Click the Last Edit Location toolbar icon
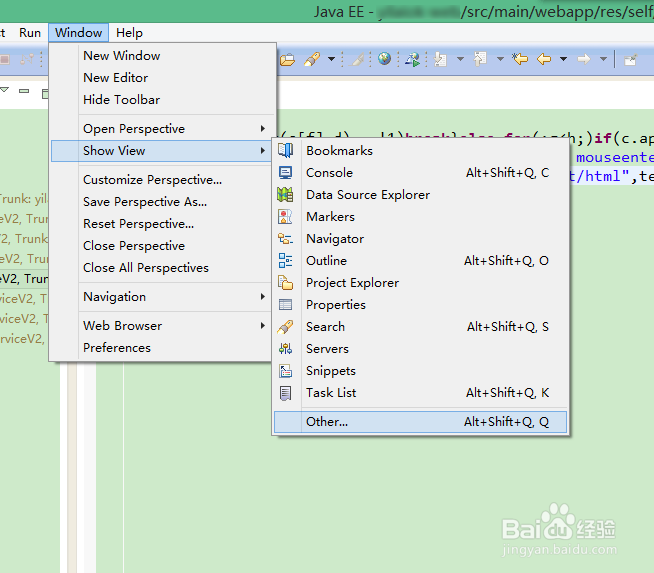 click(520, 59)
